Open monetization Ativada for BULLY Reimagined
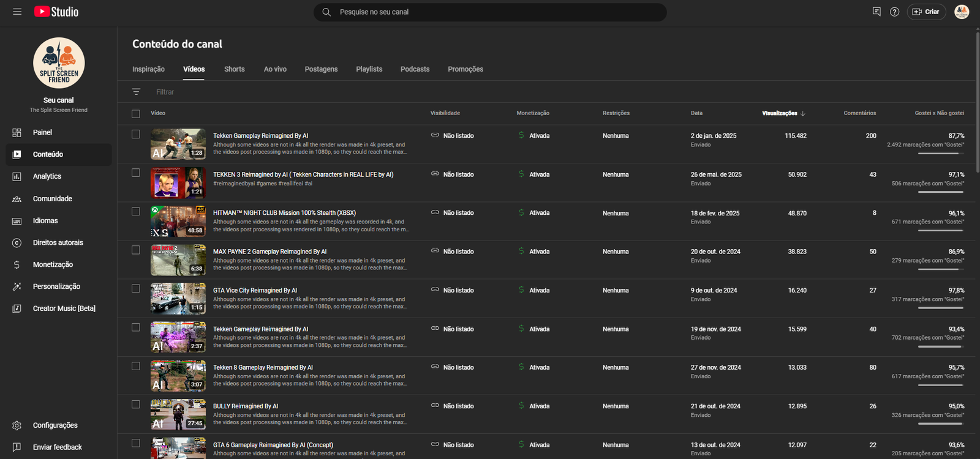The width and height of the screenshot is (980, 459). click(x=534, y=406)
